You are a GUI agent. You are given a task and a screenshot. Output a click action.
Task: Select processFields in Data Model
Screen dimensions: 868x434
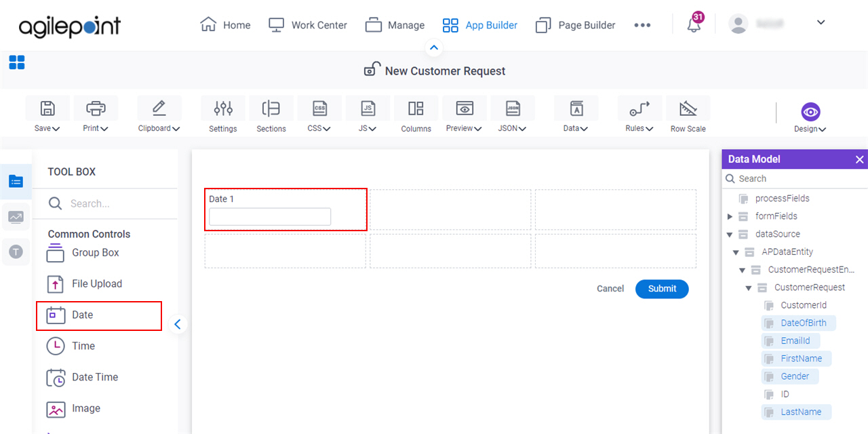point(782,199)
